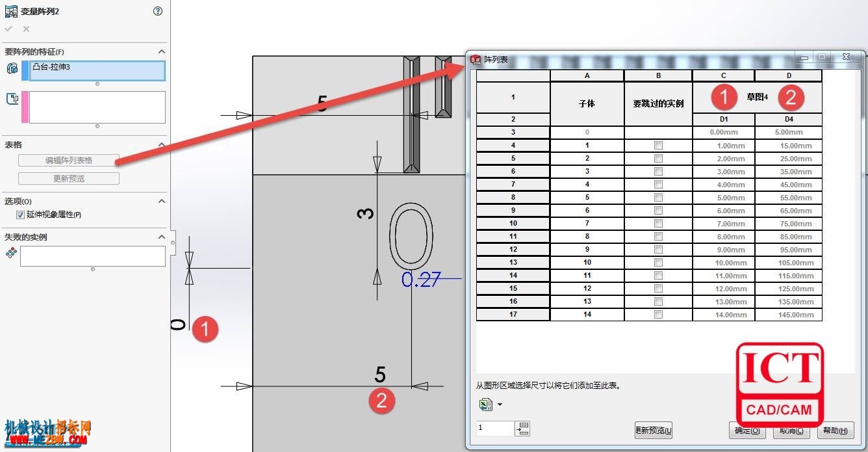This screenshot has height=452, width=868.
Task: Click the Excel import icon in 阵列表 dialog
Action: point(485,405)
